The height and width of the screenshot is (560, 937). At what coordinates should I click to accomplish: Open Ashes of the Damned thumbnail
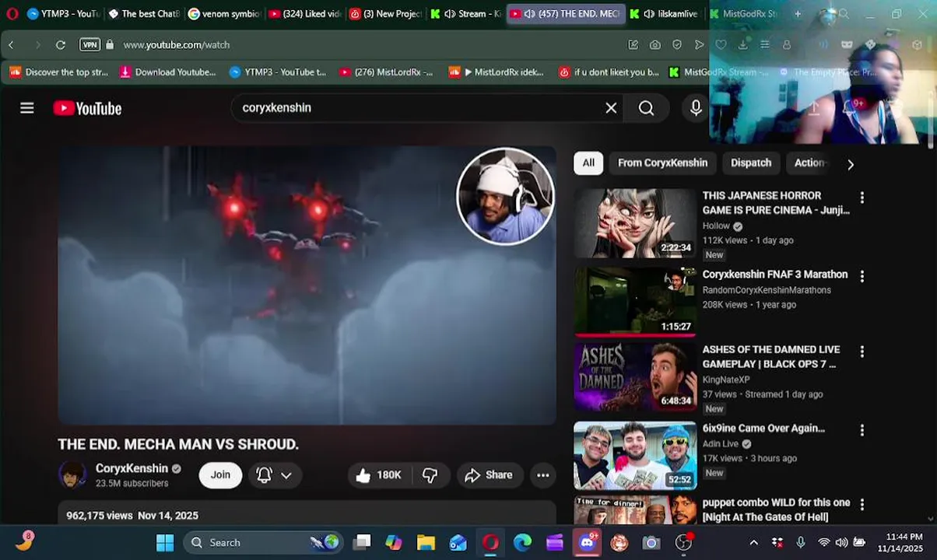pos(635,376)
